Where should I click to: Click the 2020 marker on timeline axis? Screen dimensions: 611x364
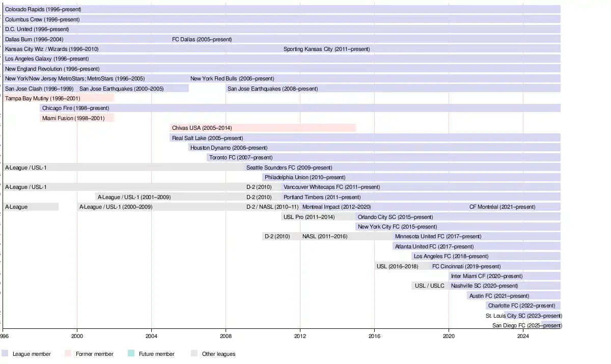point(449,336)
